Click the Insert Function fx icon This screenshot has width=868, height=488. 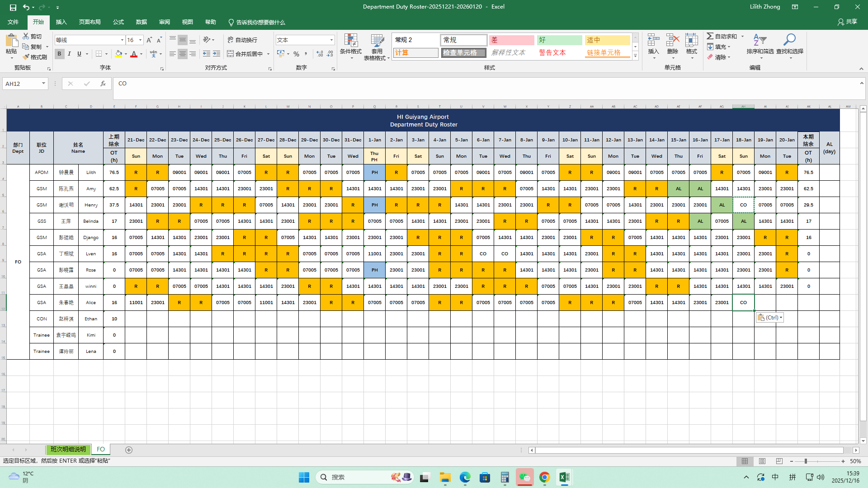pos(103,84)
